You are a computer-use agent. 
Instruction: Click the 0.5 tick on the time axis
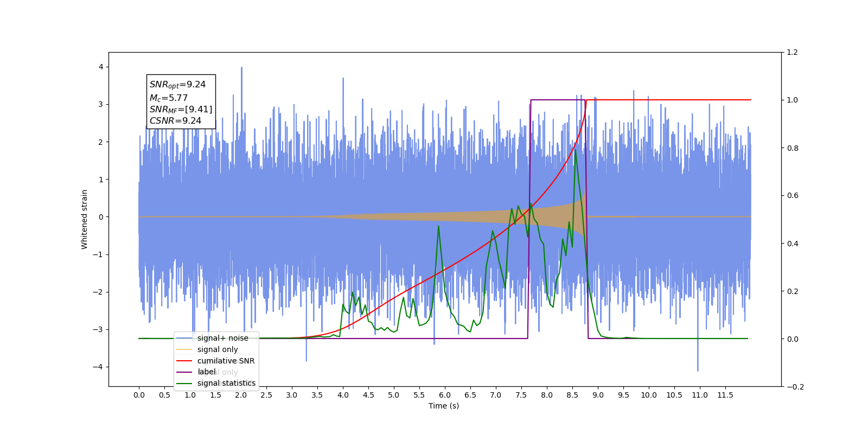pos(164,395)
